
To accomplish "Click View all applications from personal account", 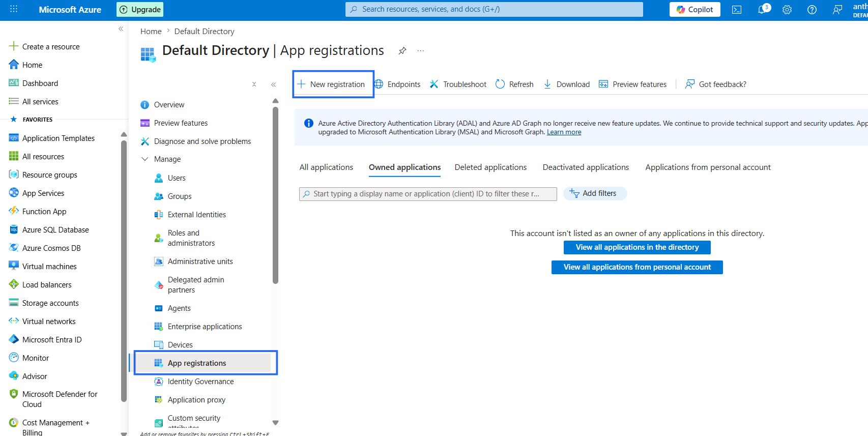I will click(637, 267).
